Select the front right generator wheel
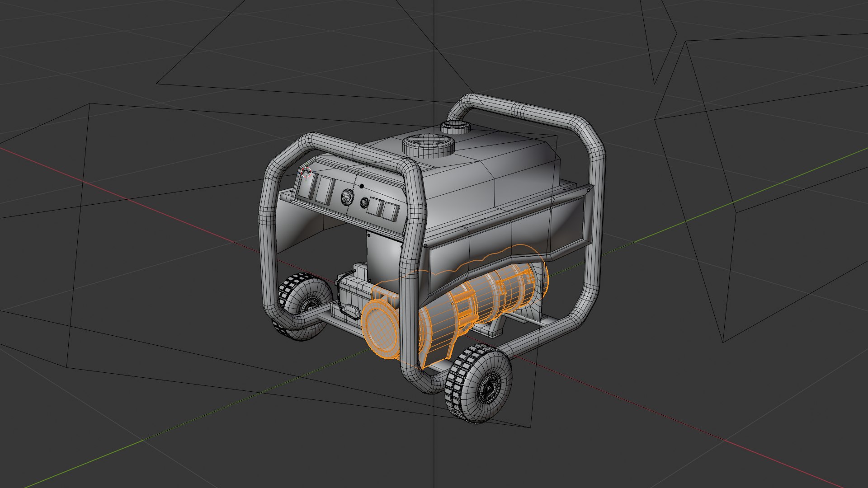Viewport: 868px width, 488px height. (x=478, y=384)
